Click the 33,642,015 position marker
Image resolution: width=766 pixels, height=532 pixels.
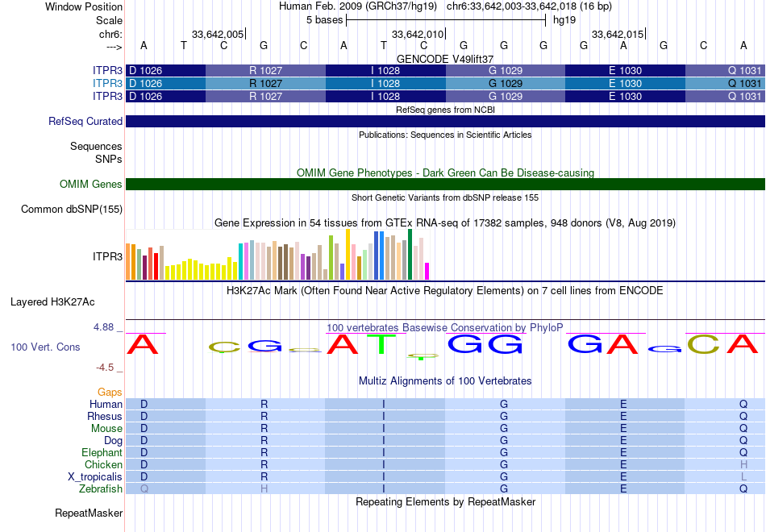618,34
